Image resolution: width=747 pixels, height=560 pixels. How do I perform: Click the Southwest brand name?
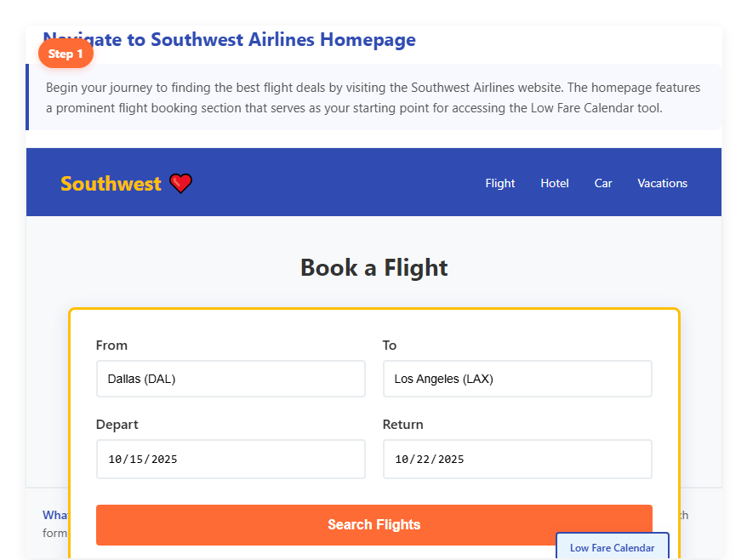click(x=111, y=184)
